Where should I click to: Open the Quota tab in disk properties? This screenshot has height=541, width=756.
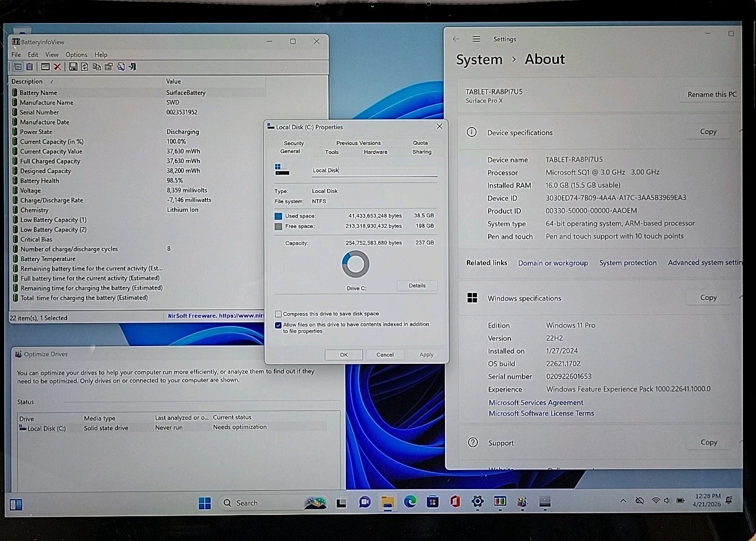pos(420,143)
